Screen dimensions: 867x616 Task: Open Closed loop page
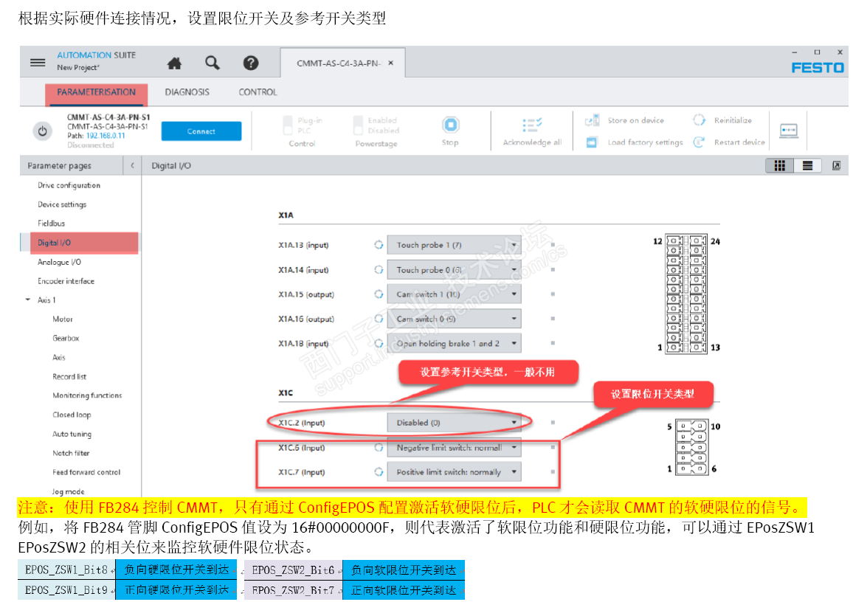click(x=72, y=415)
